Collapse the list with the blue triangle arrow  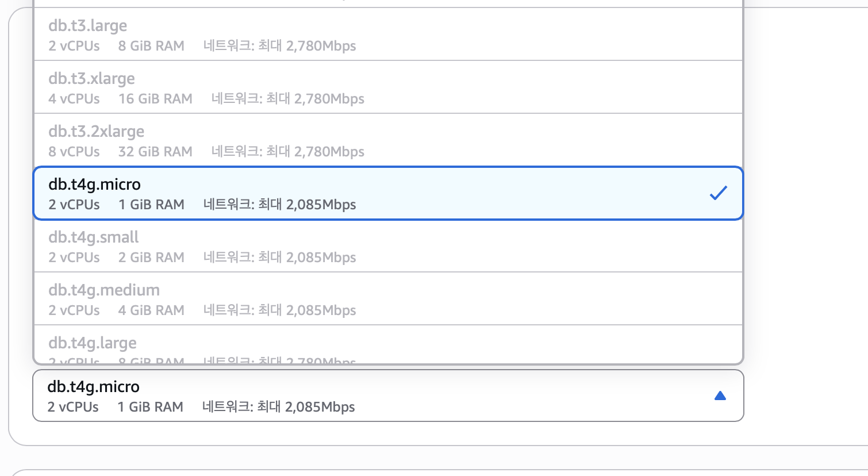coord(720,396)
